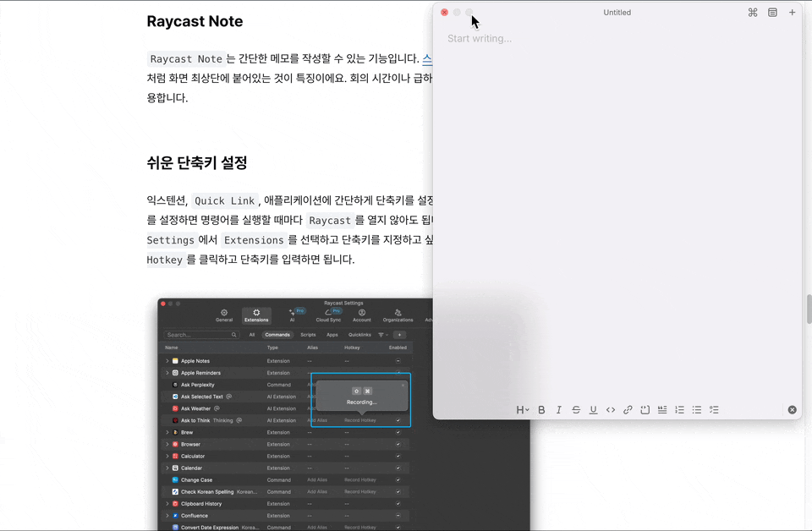Expand the Apple Notes extension row
This screenshot has width=812, height=531.
[x=167, y=361]
